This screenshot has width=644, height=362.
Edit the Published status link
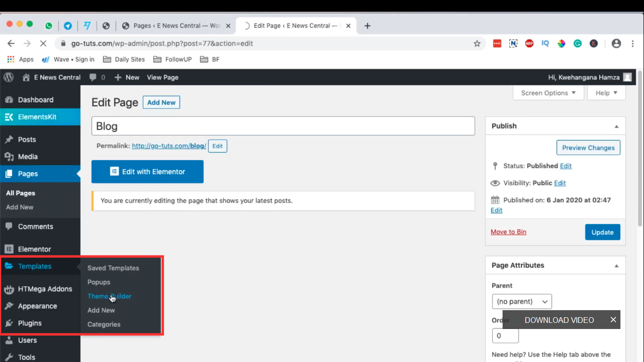pyautogui.click(x=566, y=166)
